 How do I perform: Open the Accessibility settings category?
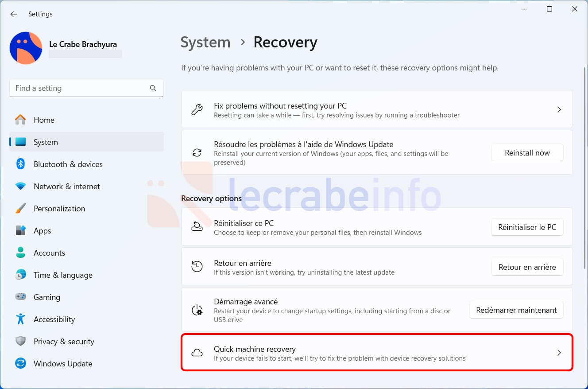pos(86,319)
